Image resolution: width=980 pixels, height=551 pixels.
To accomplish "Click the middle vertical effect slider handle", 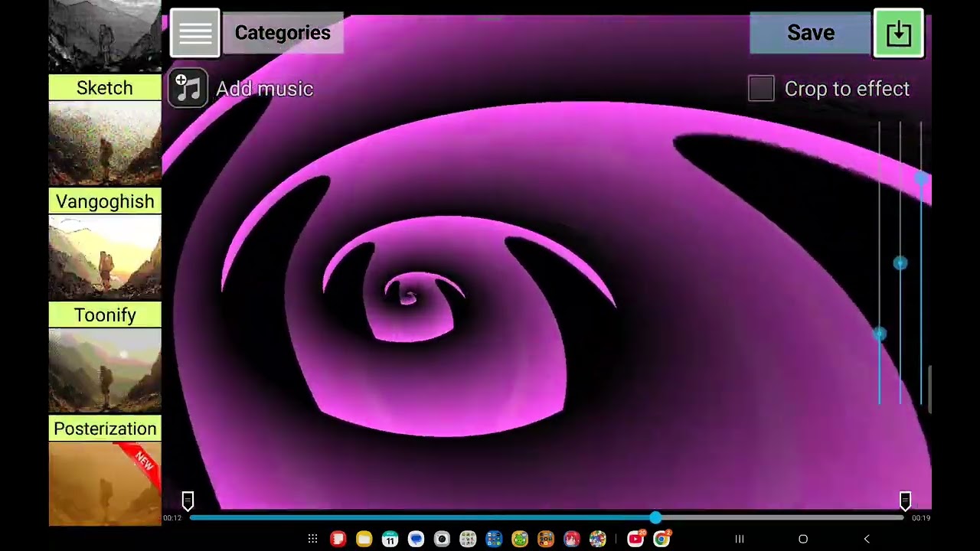I will [900, 263].
